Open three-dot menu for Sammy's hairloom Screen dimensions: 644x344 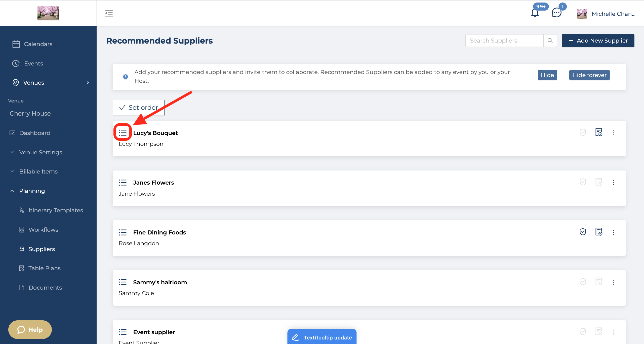(613, 282)
